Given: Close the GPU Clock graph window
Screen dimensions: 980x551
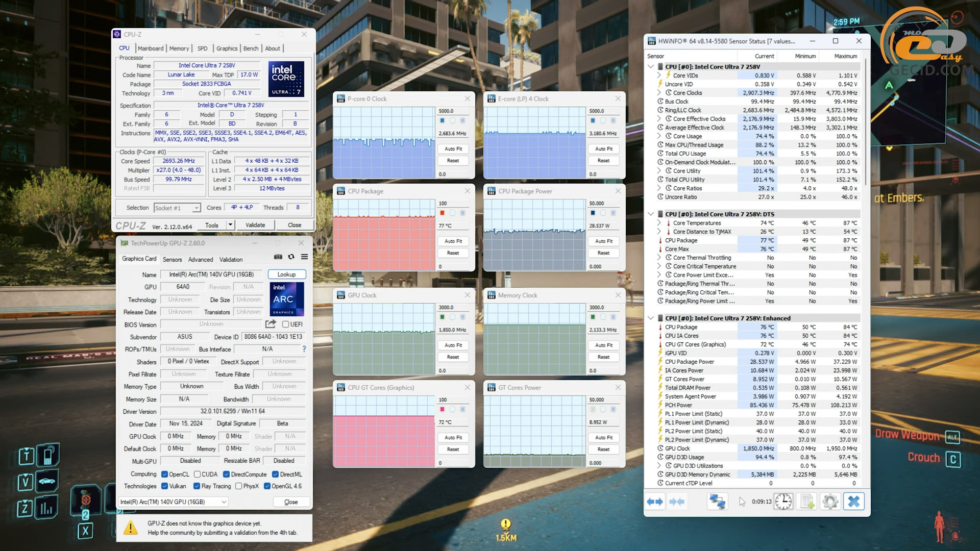Looking at the screenshot, I should (468, 295).
